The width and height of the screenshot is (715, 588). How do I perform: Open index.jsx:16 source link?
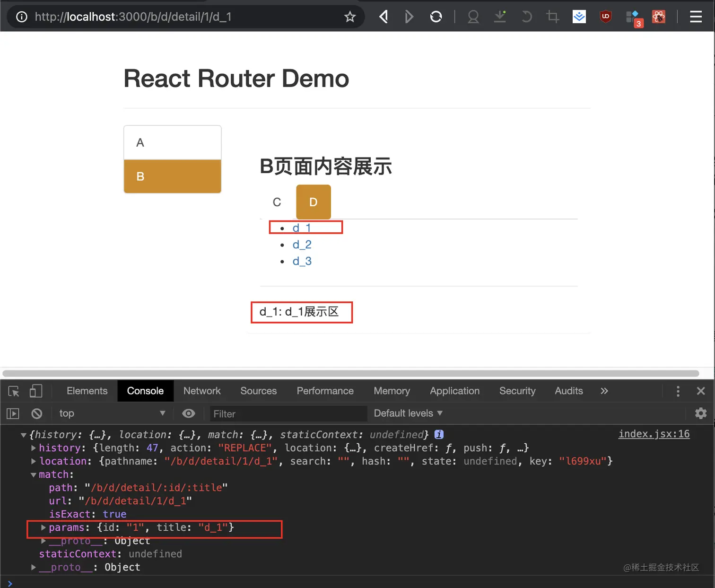tap(654, 434)
